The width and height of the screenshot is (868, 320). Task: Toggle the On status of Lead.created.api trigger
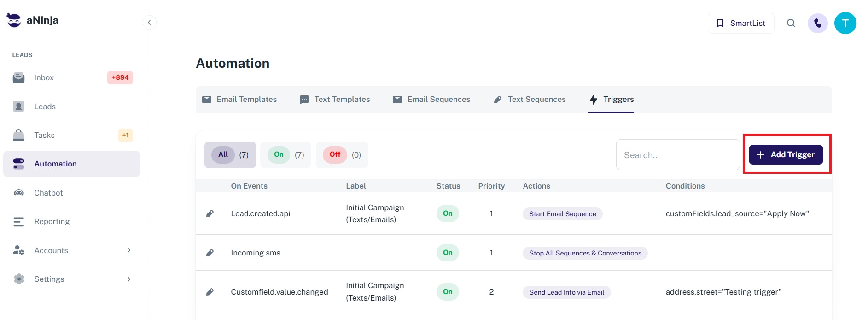pyautogui.click(x=448, y=213)
